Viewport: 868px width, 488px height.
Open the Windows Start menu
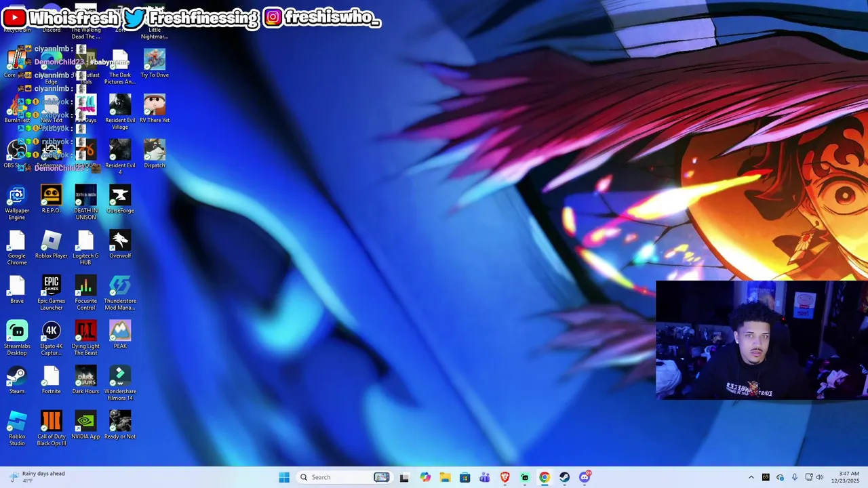coord(284,477)
